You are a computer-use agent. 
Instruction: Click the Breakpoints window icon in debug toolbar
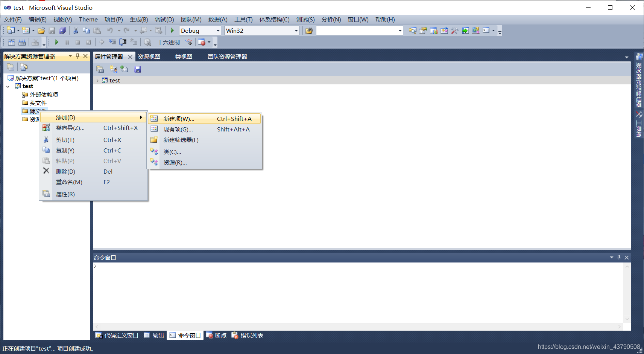coord(202,42)
